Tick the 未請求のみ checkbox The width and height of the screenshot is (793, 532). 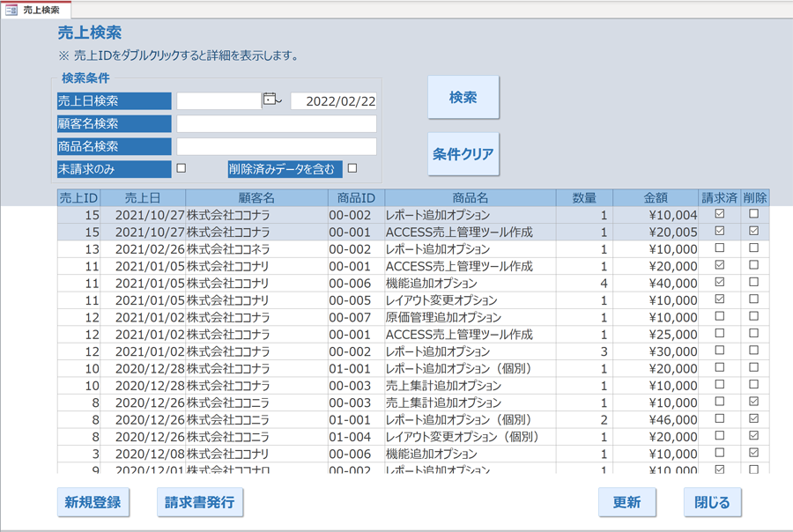point(181,168)
